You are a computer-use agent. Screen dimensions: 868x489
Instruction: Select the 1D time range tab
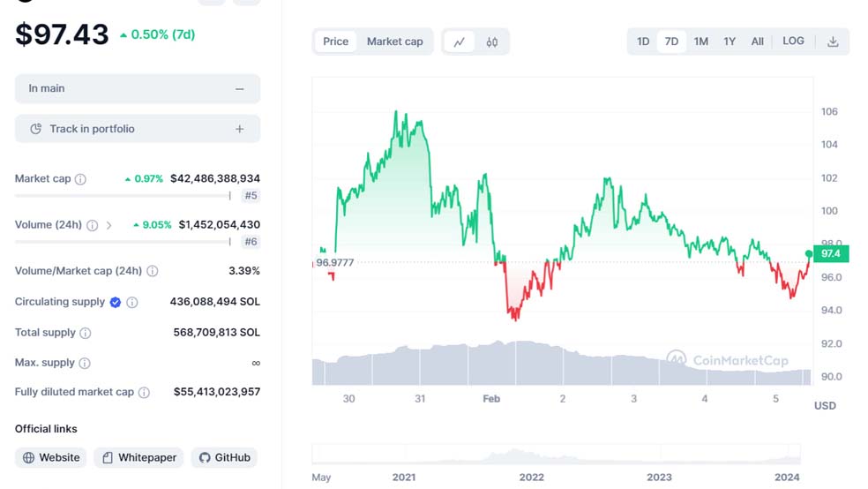(x=643, y=41)
